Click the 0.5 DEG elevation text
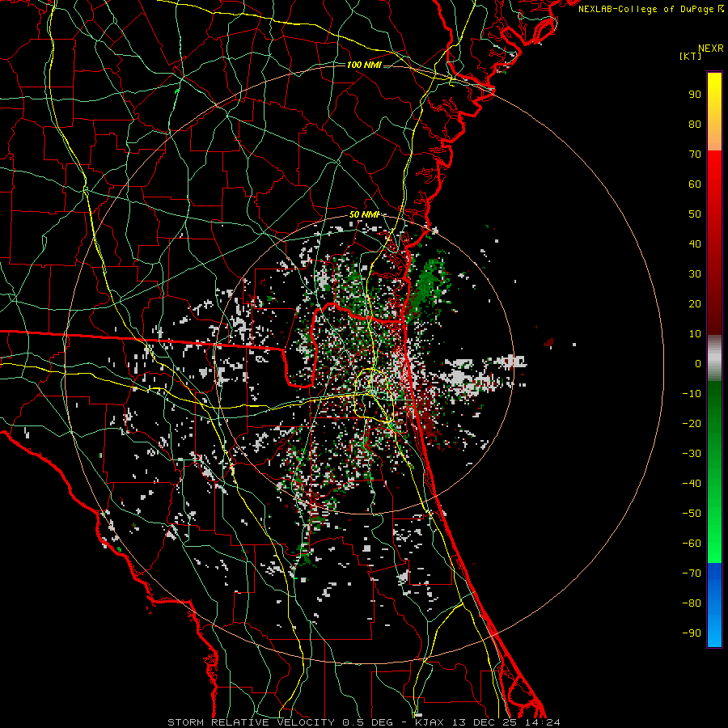The image size is (728, 728). (367, 722)
